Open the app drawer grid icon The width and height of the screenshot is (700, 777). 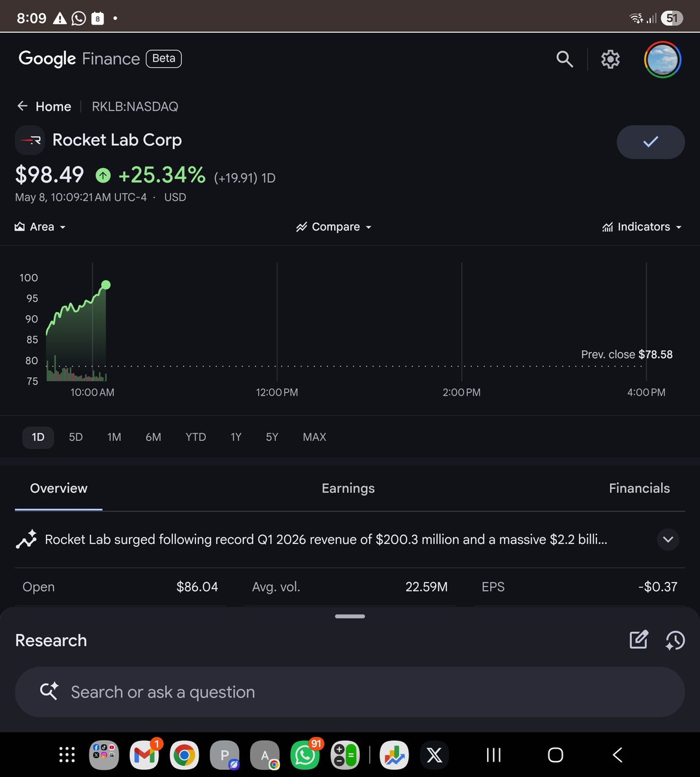67,755
